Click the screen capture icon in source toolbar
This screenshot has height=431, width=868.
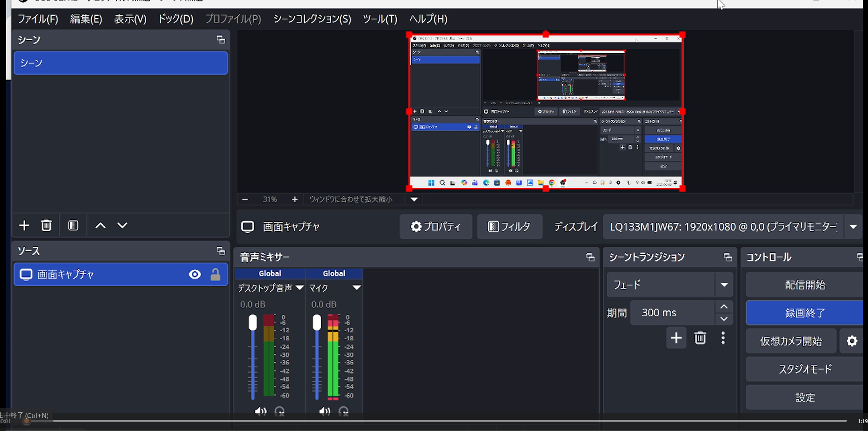(x=248, y=227)
